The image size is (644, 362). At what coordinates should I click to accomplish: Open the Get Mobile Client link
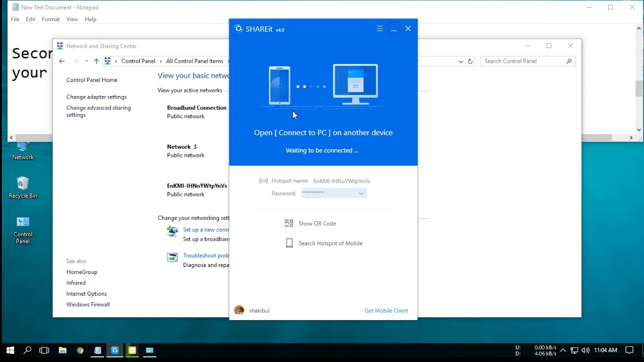[386, 311]
